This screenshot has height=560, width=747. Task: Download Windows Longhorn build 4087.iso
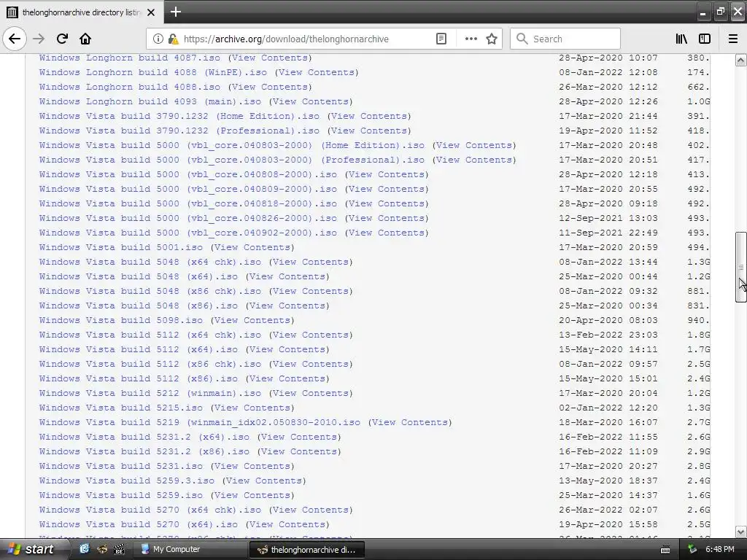click(130, 58)
